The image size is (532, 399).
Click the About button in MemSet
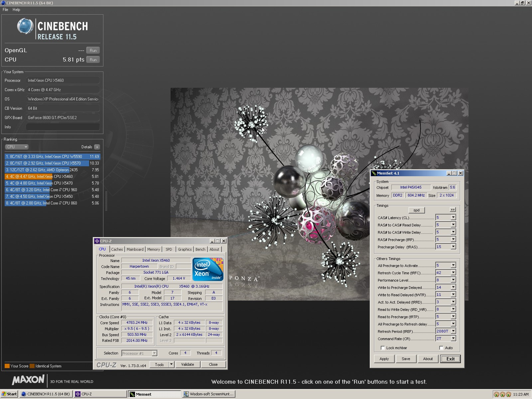[x=428, y=359]
